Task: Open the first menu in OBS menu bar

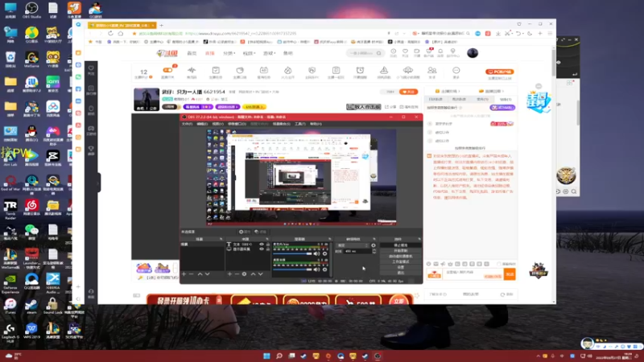Action: pos(187,124)
